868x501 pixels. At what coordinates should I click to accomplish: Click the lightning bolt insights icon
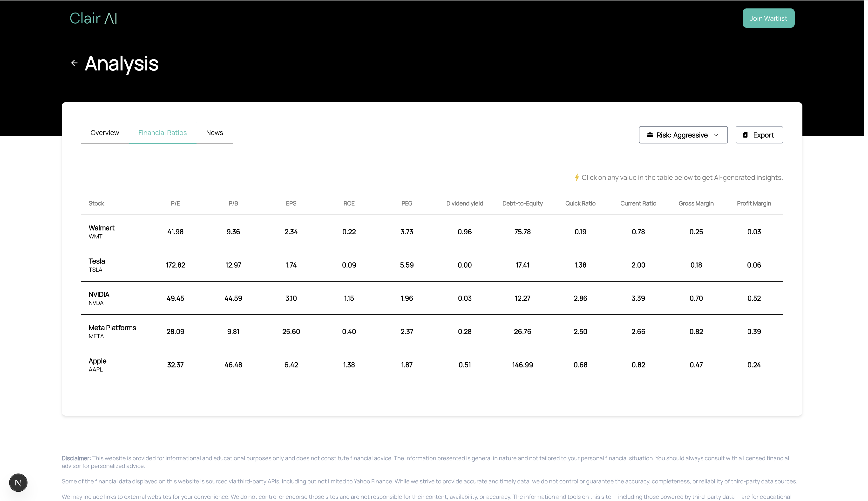pyautogui.click(x=576, y=177)
